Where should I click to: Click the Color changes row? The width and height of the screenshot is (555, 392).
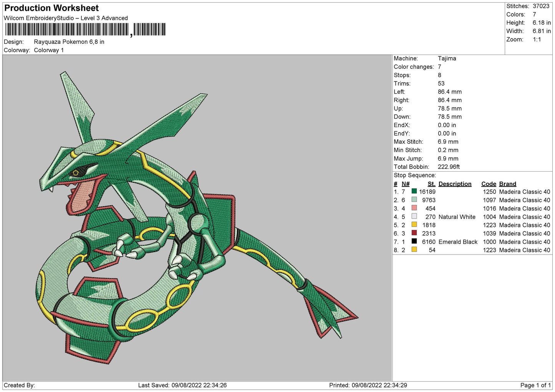[417, 67]
